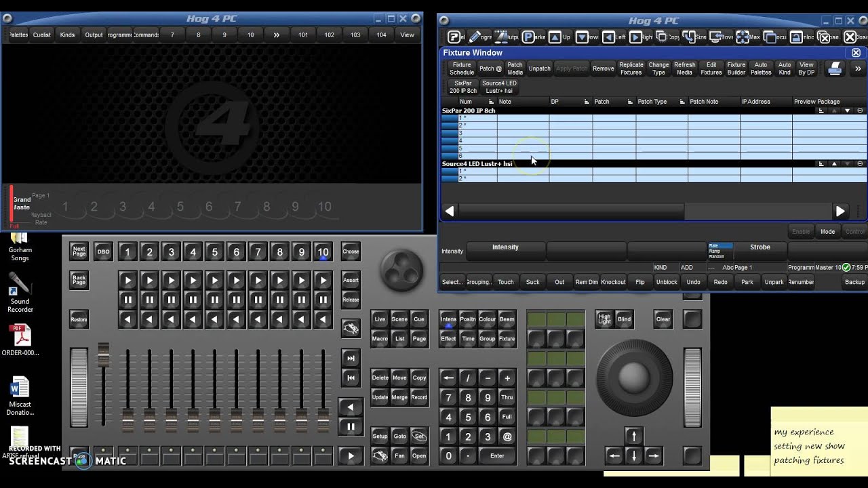Click the Grand Master fader handle
Viewport: 868px width, 488px height.
tap(103, 354)
